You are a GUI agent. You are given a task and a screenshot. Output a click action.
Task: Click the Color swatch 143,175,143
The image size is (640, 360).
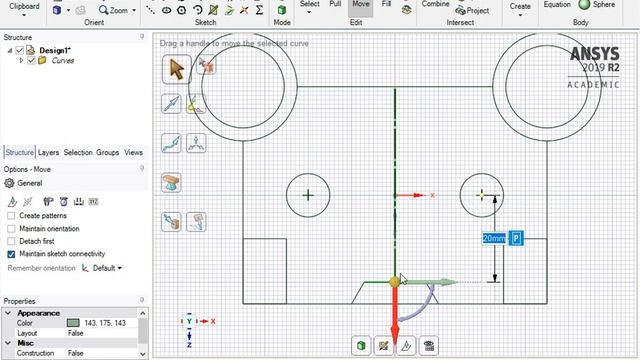(73, 323)
